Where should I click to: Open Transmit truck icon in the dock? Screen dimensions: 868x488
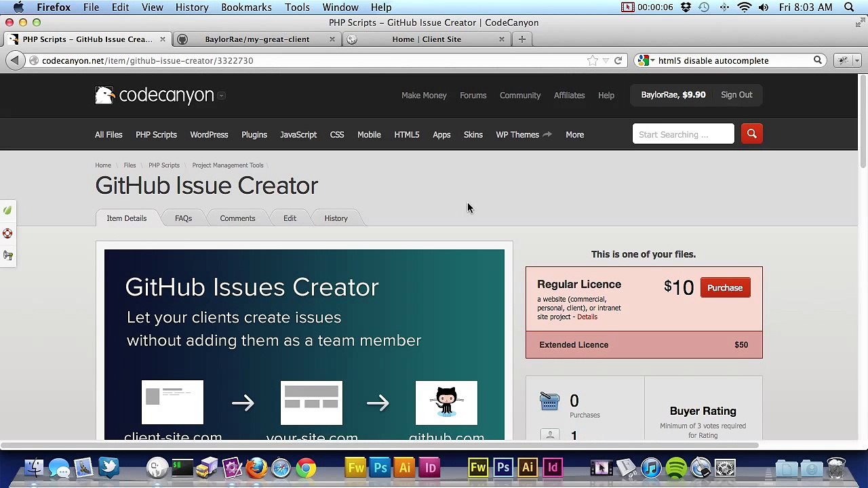point(207,468)
